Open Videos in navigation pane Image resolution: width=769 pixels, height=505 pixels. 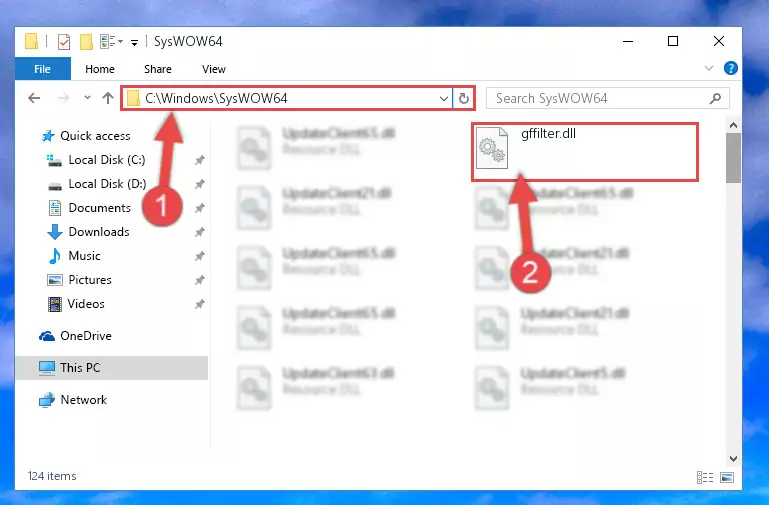coord(86,304)
